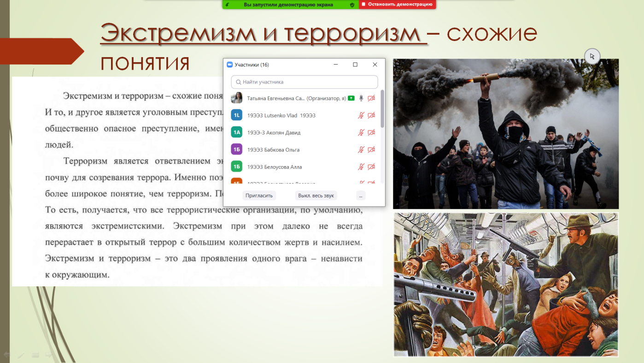Unmute Lutsenko Vlad's microphone icon
Viewport: 644px width, 363px height.
click(x=362, y=115)
